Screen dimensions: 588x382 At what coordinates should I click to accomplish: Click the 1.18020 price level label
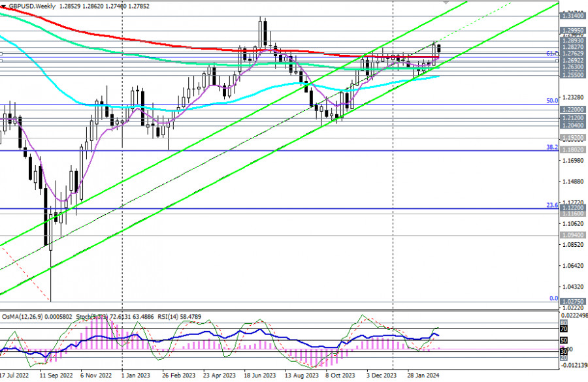coord(572,149)
